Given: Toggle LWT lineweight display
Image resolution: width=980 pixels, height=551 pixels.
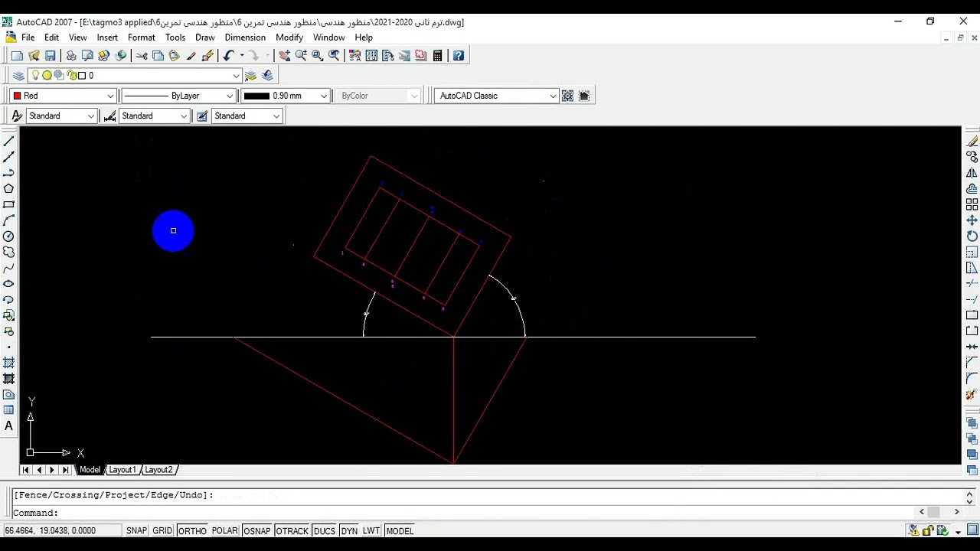Looking at the screenshot, I should (371, 530).
